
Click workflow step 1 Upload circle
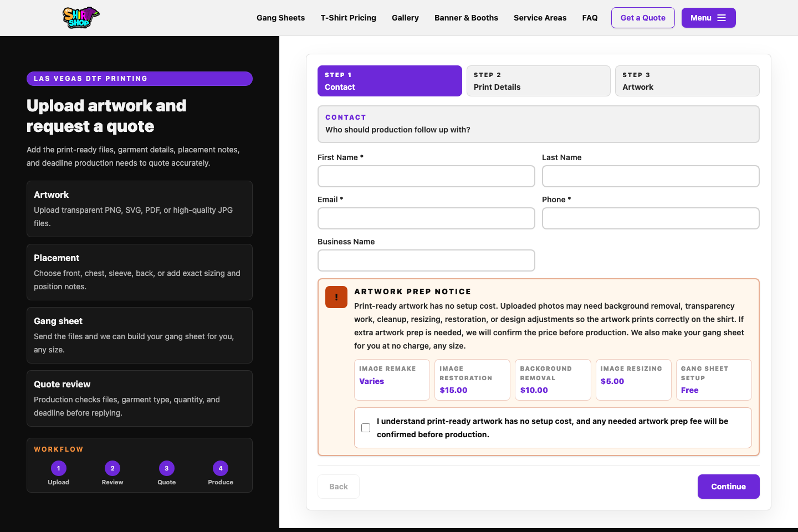coord(59,468)
